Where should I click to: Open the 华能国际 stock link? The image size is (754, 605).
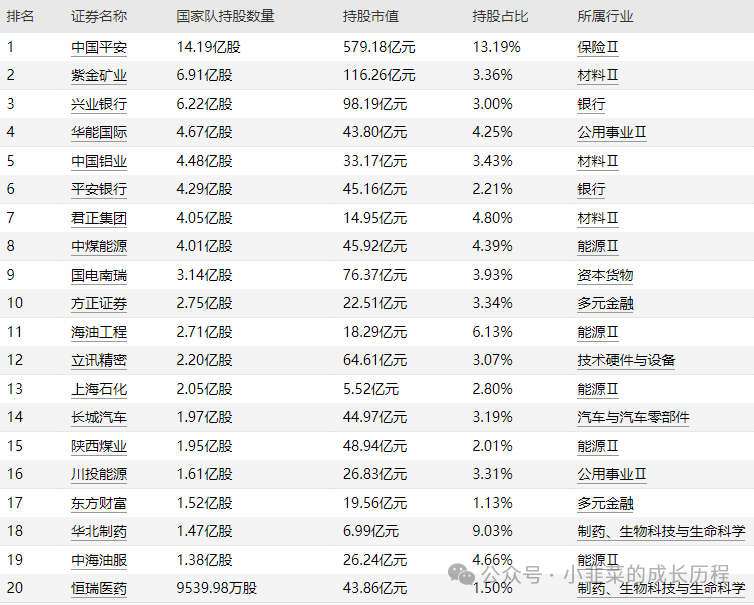(99, 132)
